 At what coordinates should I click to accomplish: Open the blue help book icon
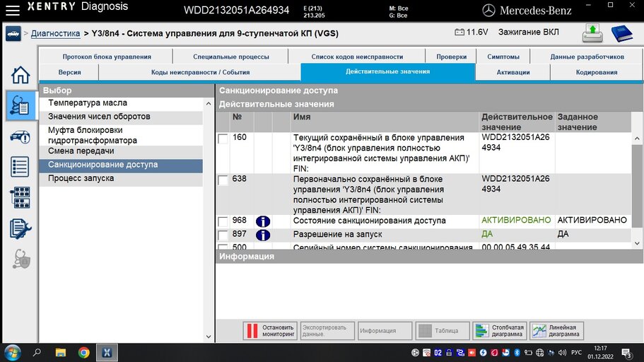[x=622, y=33]
